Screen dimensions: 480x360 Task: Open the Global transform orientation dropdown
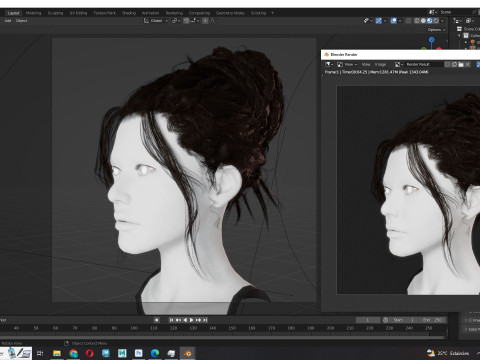pos(156,21)
